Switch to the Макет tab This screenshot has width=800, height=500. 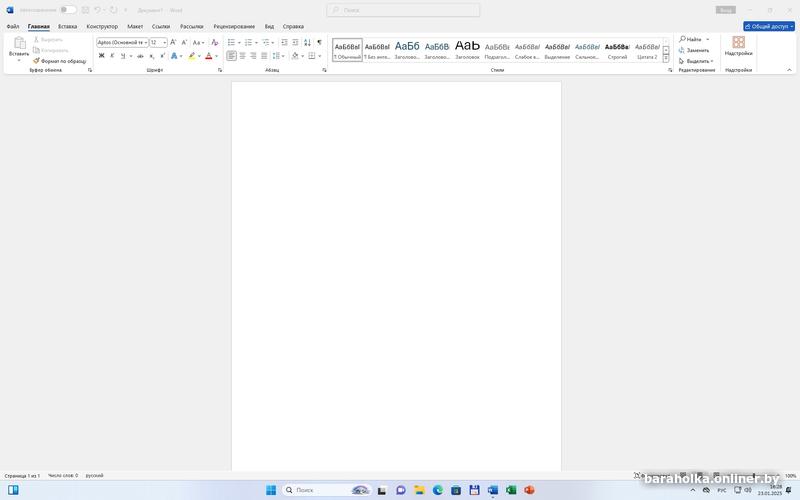pos(135,26)
